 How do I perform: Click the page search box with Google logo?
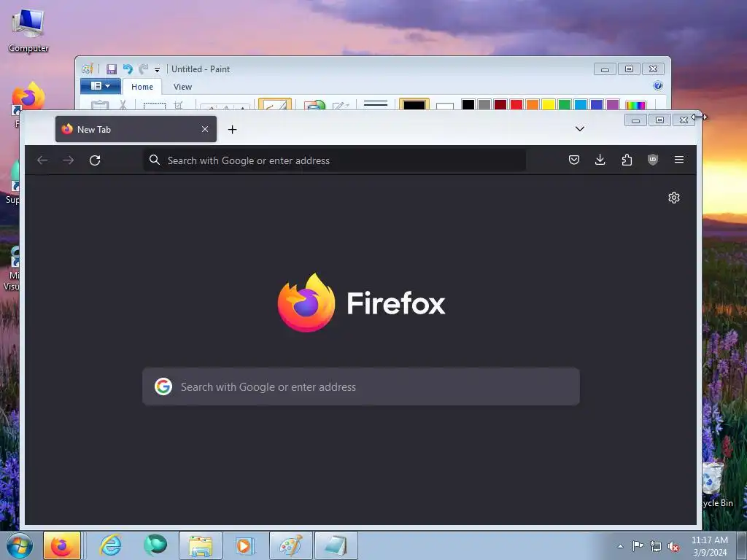(361, 386)
